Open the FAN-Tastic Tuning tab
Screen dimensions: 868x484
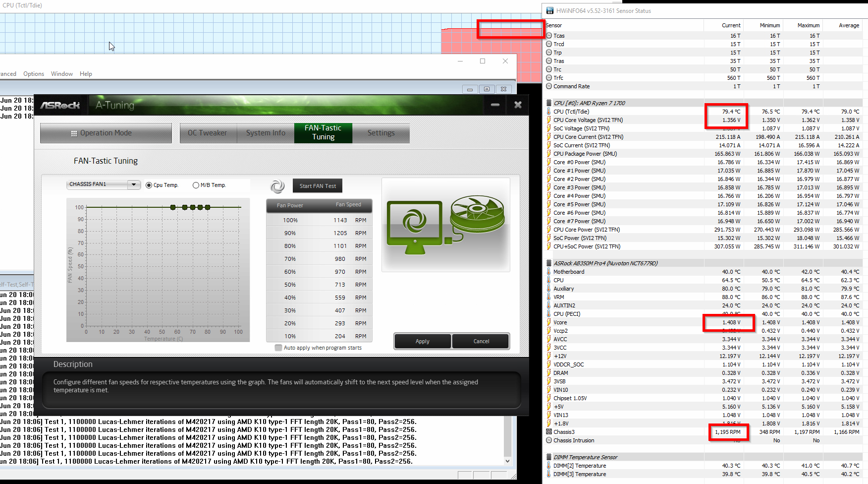[x=323, y=133]
